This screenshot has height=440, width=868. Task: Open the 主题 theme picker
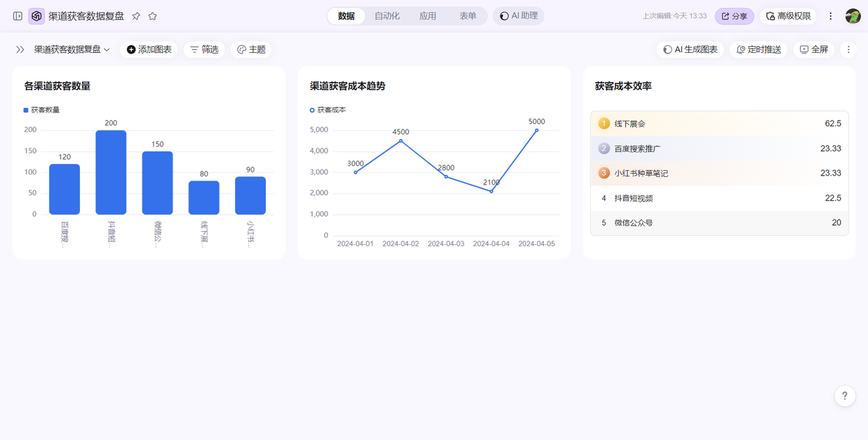pyautogui.click(x=251, y=49)
